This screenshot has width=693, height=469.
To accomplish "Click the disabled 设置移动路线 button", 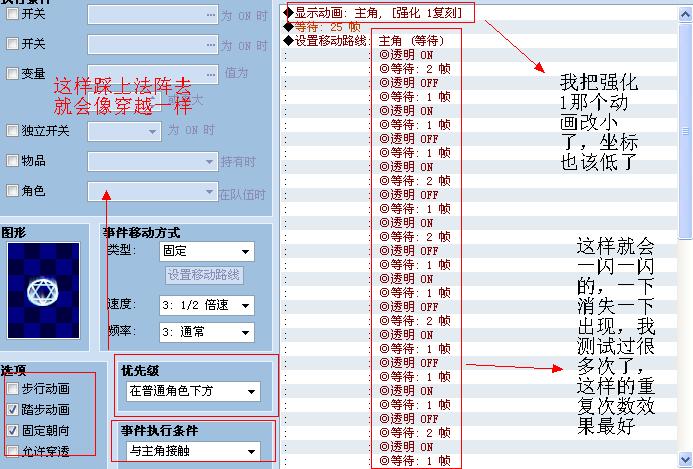I will tap(204, 275).
